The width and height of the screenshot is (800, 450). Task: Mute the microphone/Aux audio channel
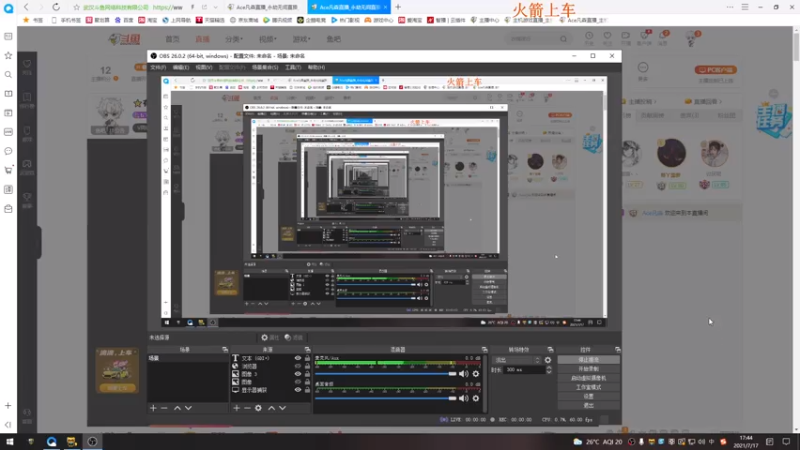click(x=463, y=374)
